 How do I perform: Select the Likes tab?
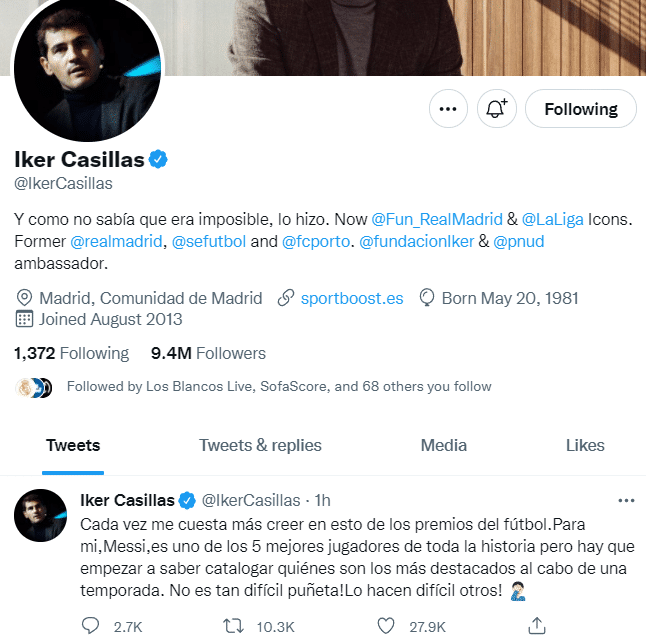585,445
